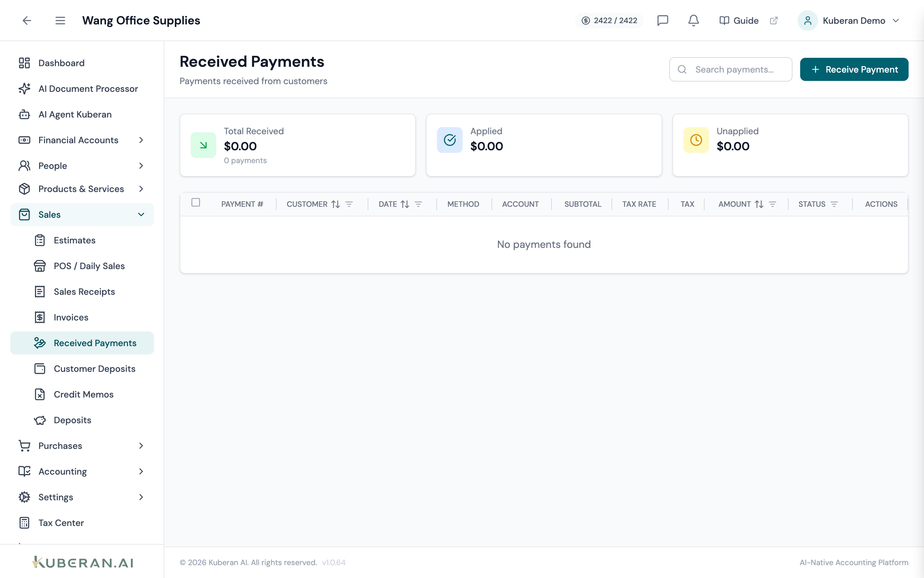Filter the Amount column
The width and height of the screenshot is (924, 578).
(x=773, y=204)
